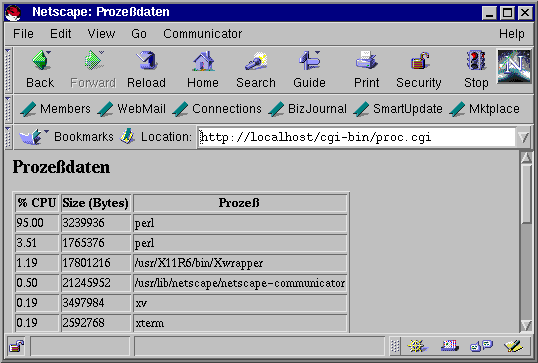Print the page with the Print icon

[x=367, y=70]
